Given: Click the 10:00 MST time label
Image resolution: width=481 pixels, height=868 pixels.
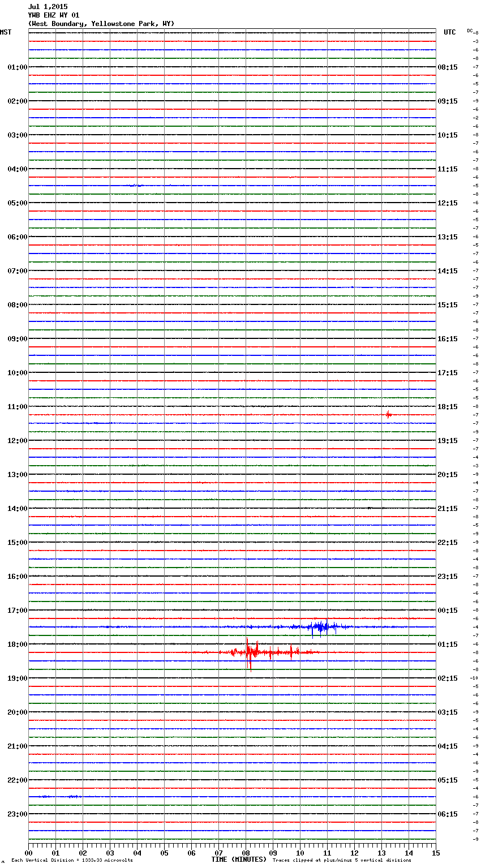Looking at the screenshot, I should 17,373.
